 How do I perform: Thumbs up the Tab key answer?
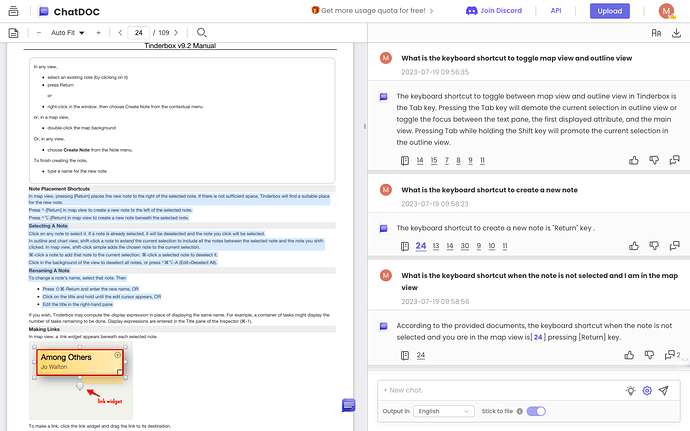click(634, 160)
